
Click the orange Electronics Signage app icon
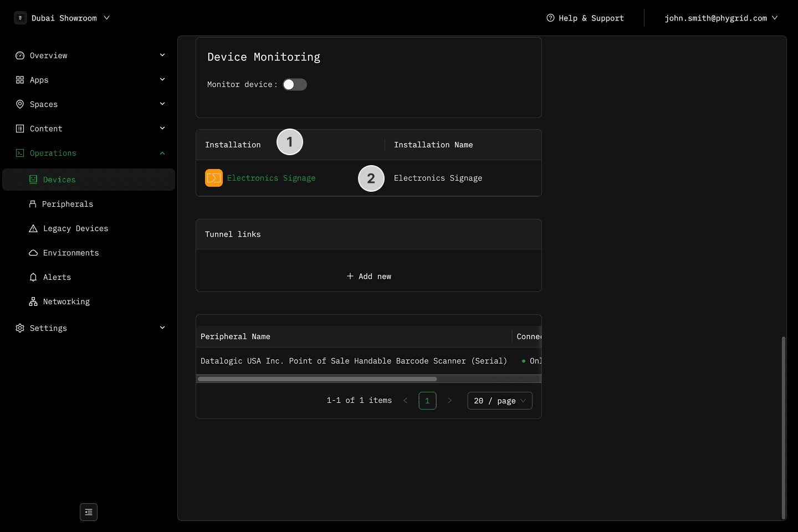(214, 178)
